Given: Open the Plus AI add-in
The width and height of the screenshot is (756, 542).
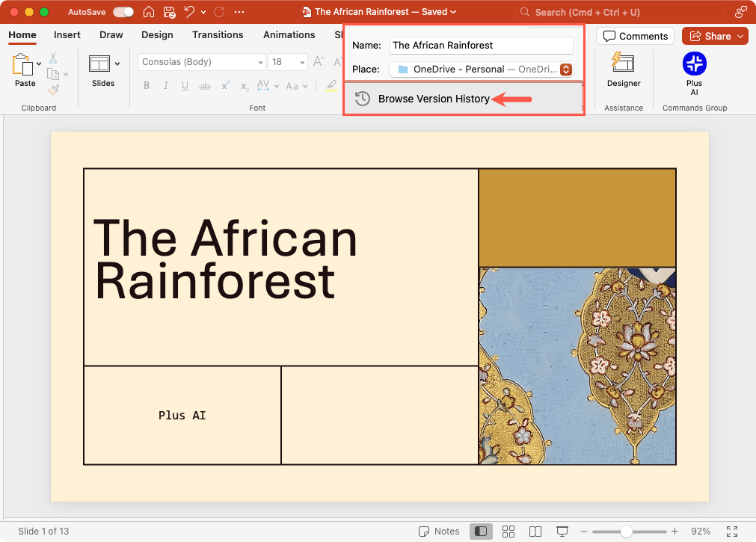Looking at the screenshot, I should click(694, 65).
